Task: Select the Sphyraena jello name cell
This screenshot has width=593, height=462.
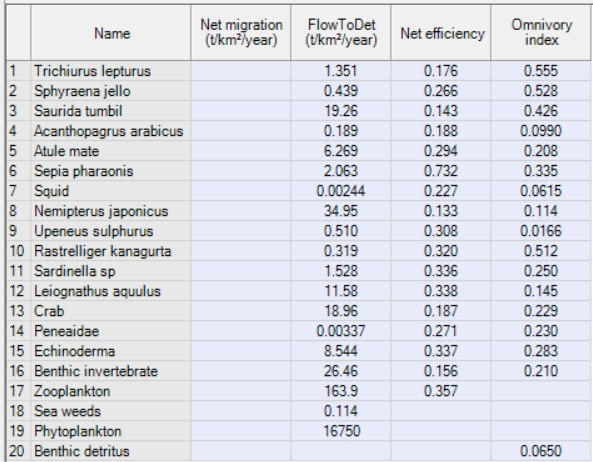Action: coord(111,91)
